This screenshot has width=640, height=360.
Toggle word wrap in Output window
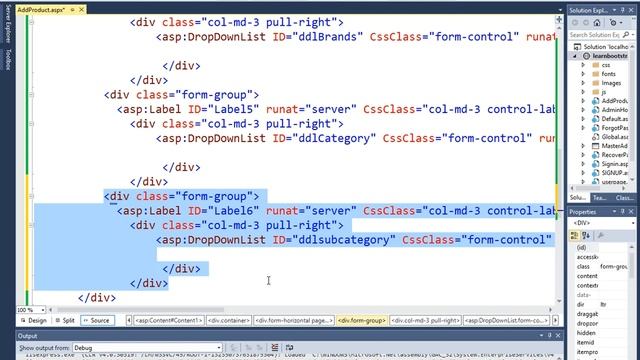(x=289, y=347)
